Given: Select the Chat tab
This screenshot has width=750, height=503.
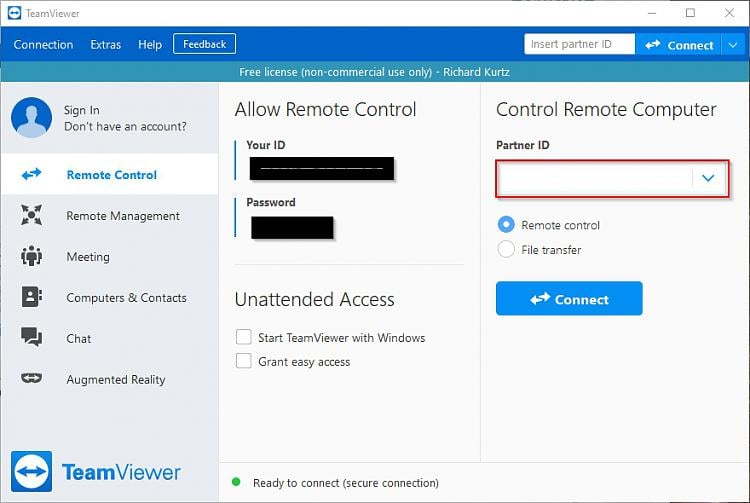Looking at the screenshot, I should click(x=110, y=338).
